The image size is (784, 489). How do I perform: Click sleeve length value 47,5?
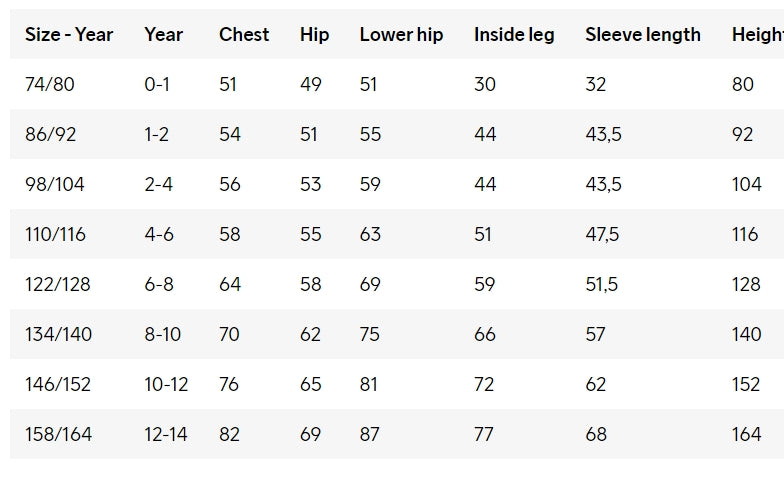coord(602,234)
